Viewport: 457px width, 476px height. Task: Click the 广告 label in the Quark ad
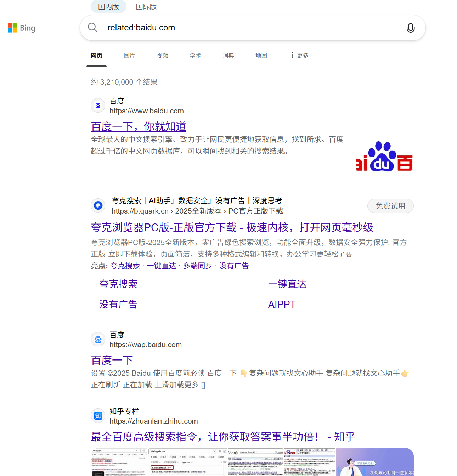(x=346, y=255)
